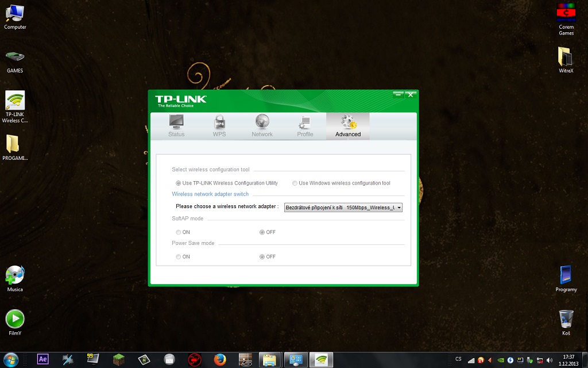Open Windows Explorer from the taskbar

[270, 360]
